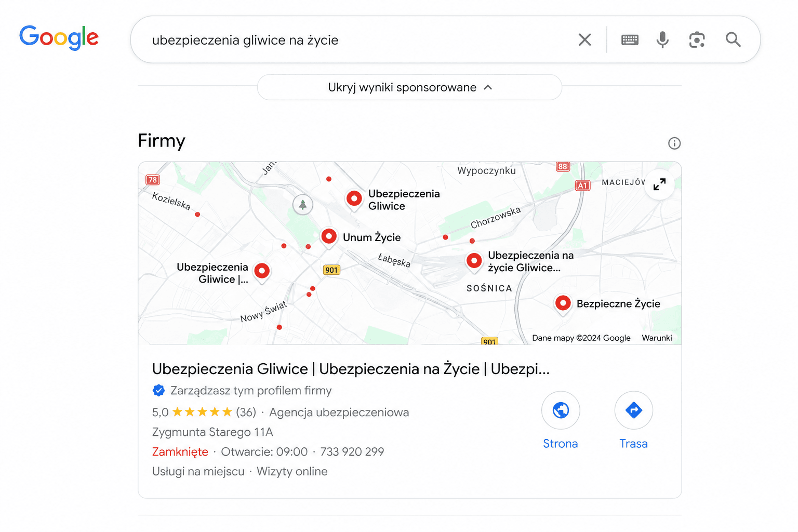Click the Google logo
Image resolution: width=798 pixels, height=532 pixels.
coord(59,38)
